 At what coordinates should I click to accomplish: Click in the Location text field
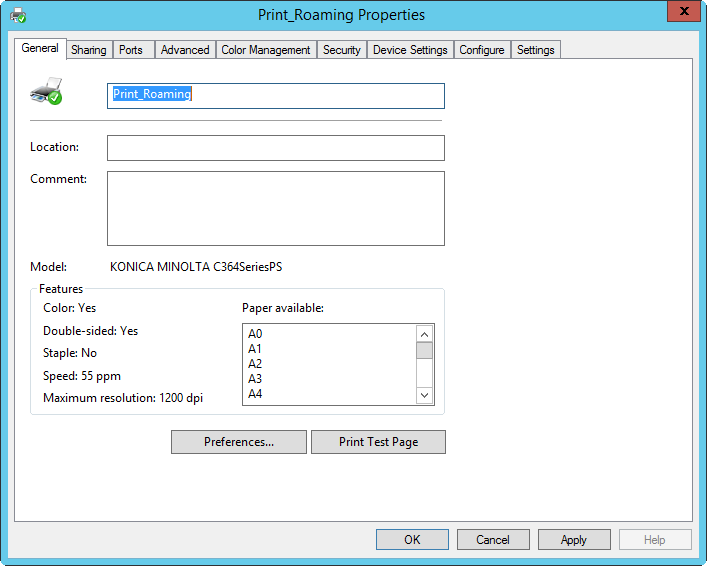pyautogui.click(x=275, y=148)
